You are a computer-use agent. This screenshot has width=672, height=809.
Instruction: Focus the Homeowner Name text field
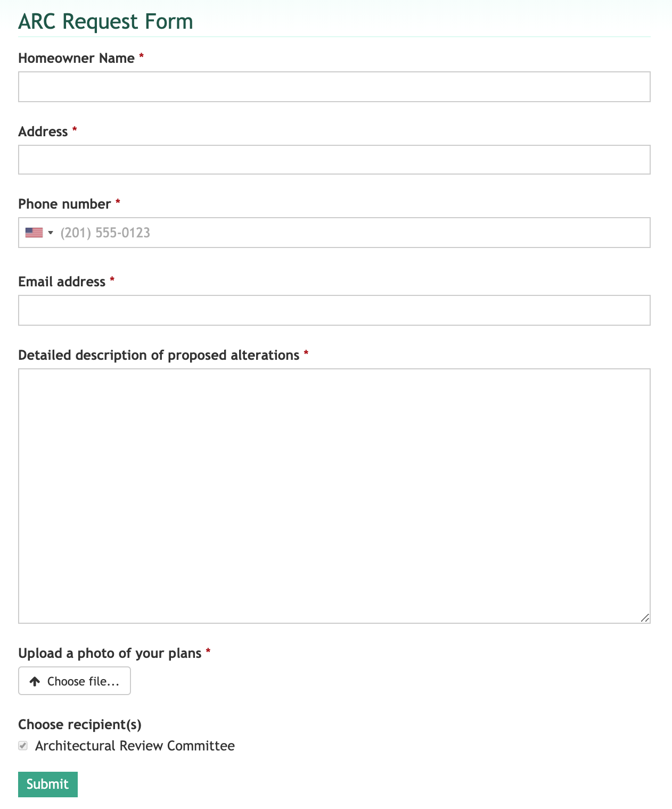click(x=334, y=87)
